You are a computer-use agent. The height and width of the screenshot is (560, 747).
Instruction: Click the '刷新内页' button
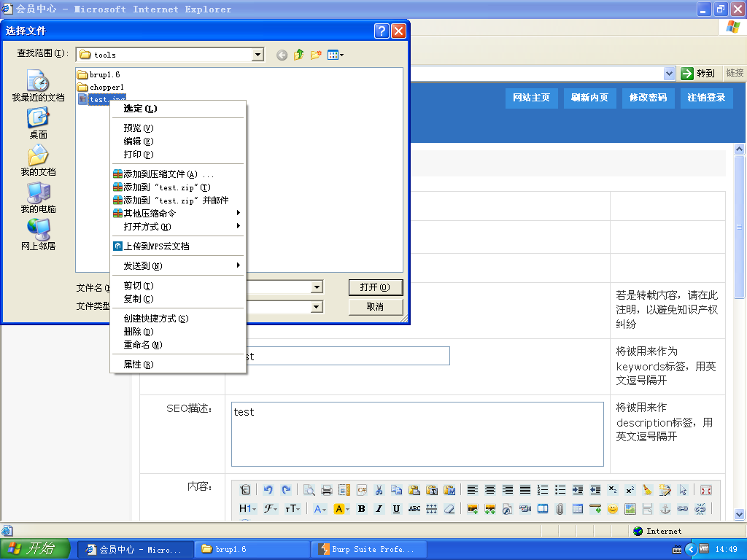[589, 98]
